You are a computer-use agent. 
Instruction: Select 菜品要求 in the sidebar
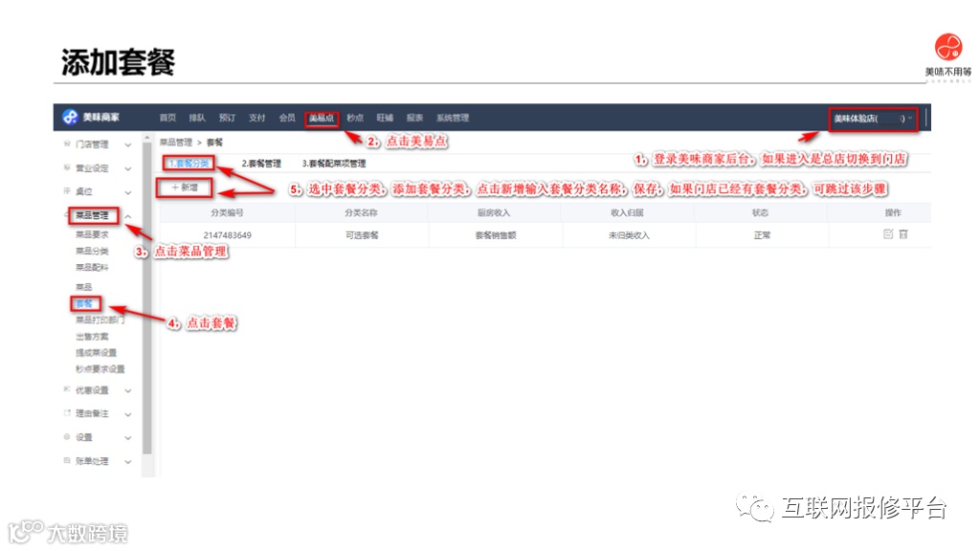pyautogui.click(x=92, y=234)
